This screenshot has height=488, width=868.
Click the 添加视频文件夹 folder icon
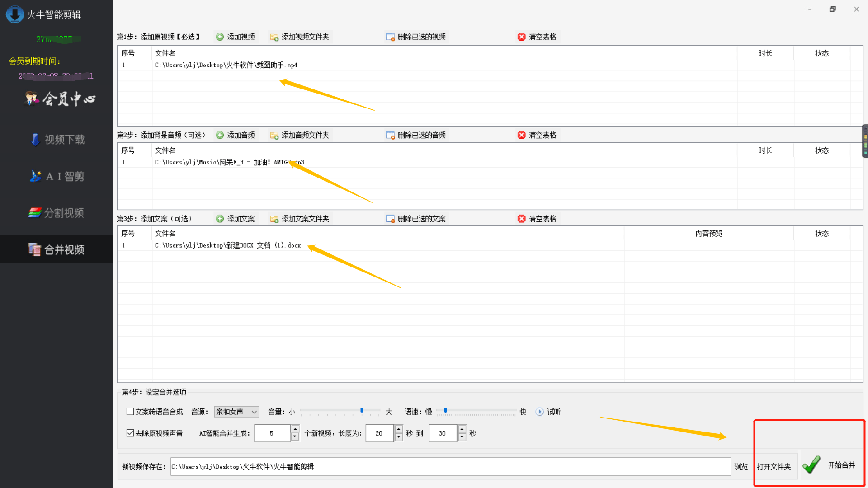coord(274,37)
